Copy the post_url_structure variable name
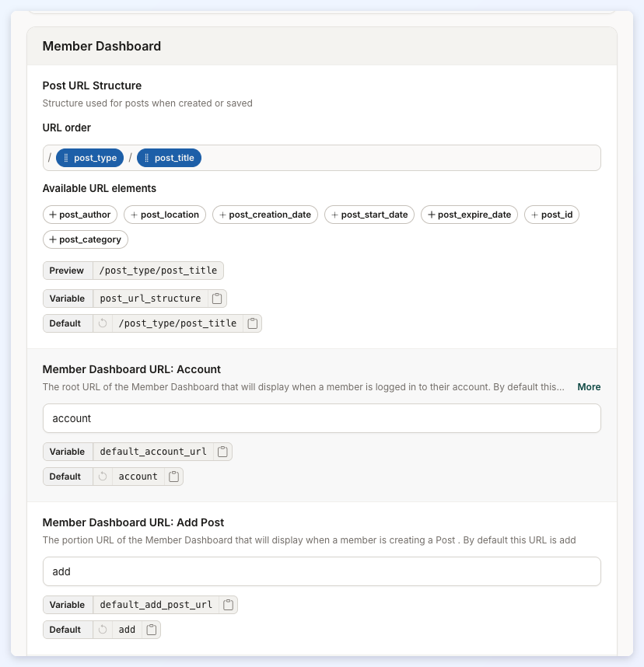Screen dimensions: 644x667 pos(217,299)
